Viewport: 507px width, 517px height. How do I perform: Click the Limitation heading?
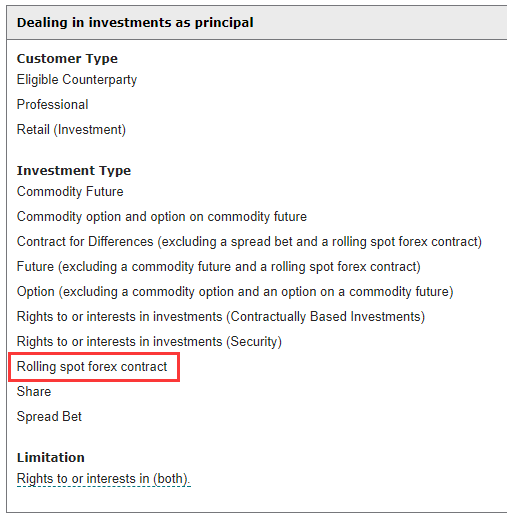tap(51, 458)
